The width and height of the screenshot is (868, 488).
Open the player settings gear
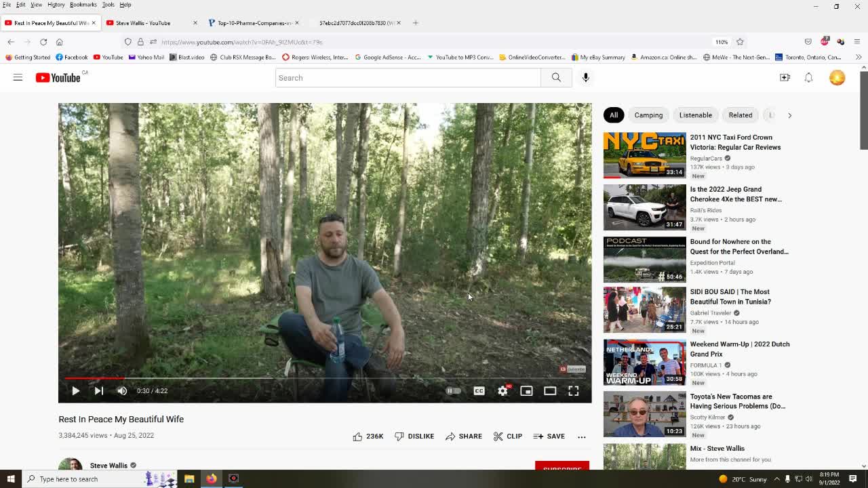(x=502, y=391)
